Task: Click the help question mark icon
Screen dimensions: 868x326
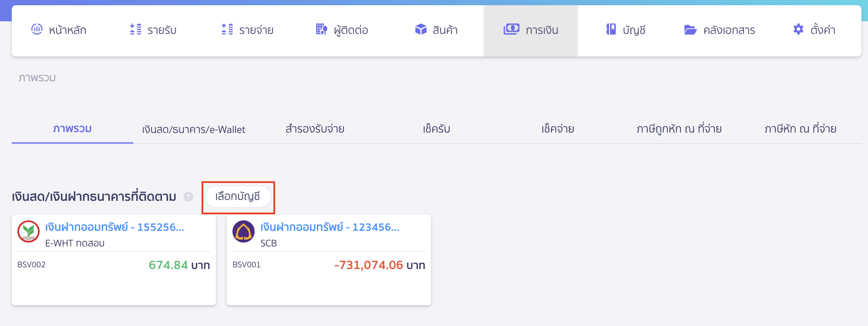Action: [x=188, y=196]
